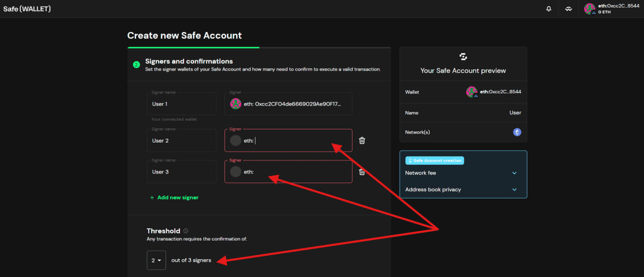644x277 pixels.
Task: Open connected wallet account in header
Action: [611, 9]
